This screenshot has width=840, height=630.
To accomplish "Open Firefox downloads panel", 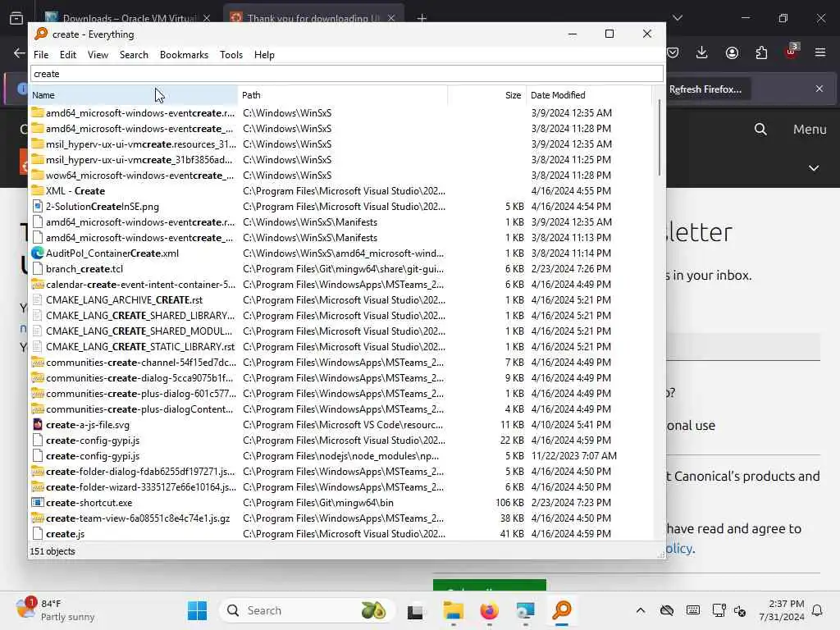I will click(x=702, y=52).
